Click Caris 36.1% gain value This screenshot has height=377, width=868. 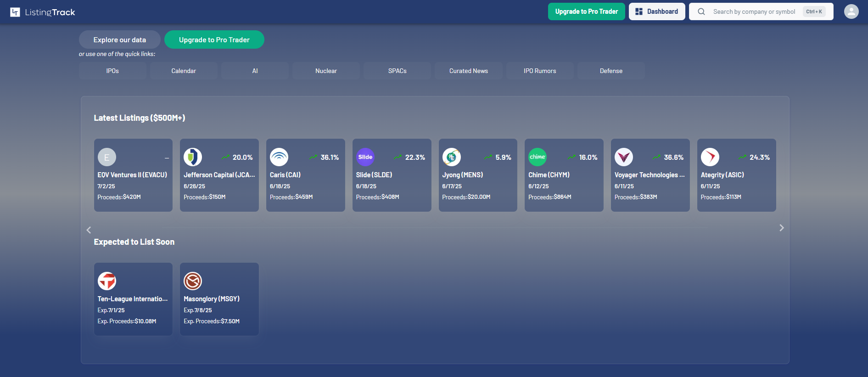[330, 158]
